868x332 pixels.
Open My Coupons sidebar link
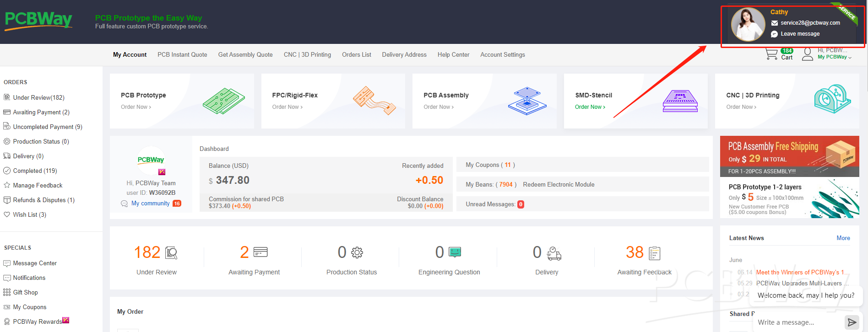(x=30, y=307)
